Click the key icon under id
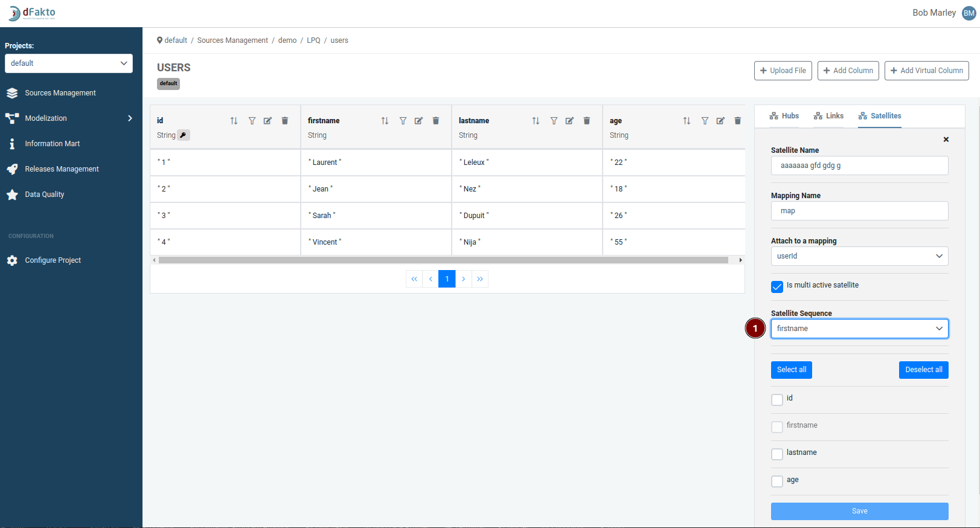The width and height of the screenshot is (980, 528). click(x=184, y=135)
